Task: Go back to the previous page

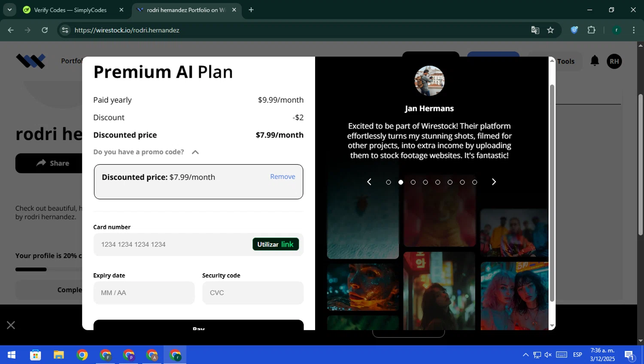Action: click(11, 30)
